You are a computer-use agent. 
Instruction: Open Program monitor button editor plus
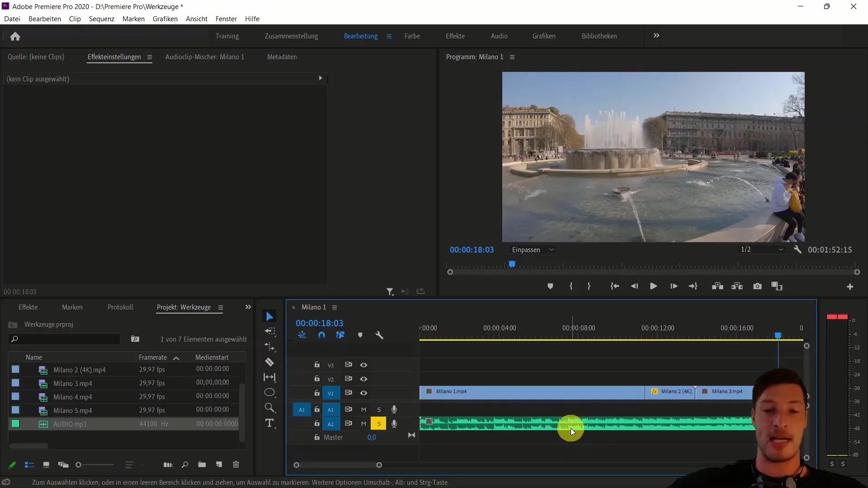point(850,286)
